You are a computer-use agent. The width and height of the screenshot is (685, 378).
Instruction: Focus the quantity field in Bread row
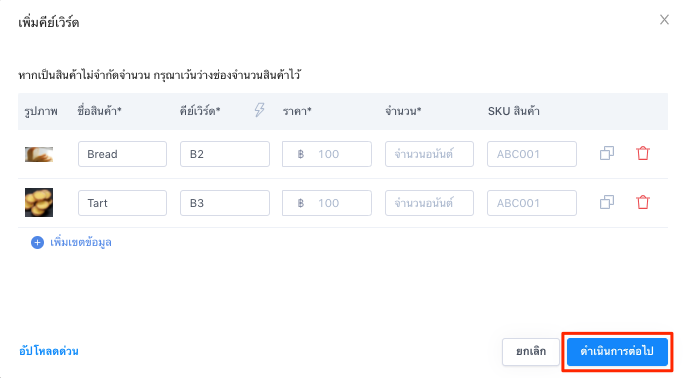coord(429,154)
